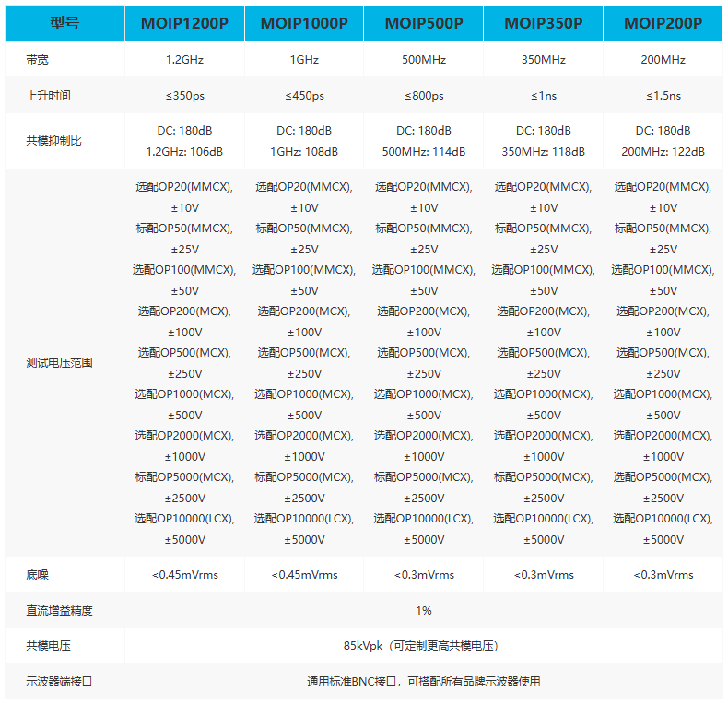This screenshot has height=704, width=728.
Task: Click the MOIP200P column header
Action: [x=663, y=23]
